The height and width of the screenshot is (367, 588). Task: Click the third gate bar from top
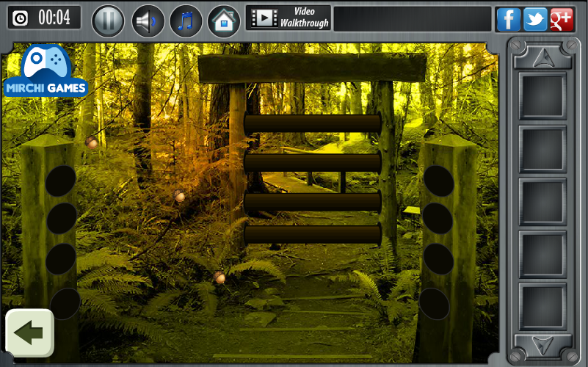click(313, 202)
